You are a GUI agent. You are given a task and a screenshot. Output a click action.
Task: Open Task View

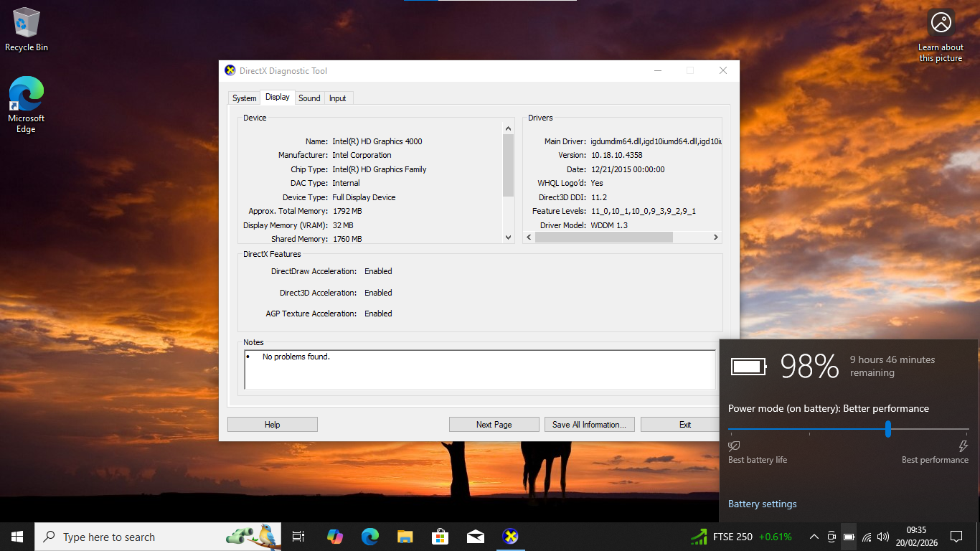[298, 536]
